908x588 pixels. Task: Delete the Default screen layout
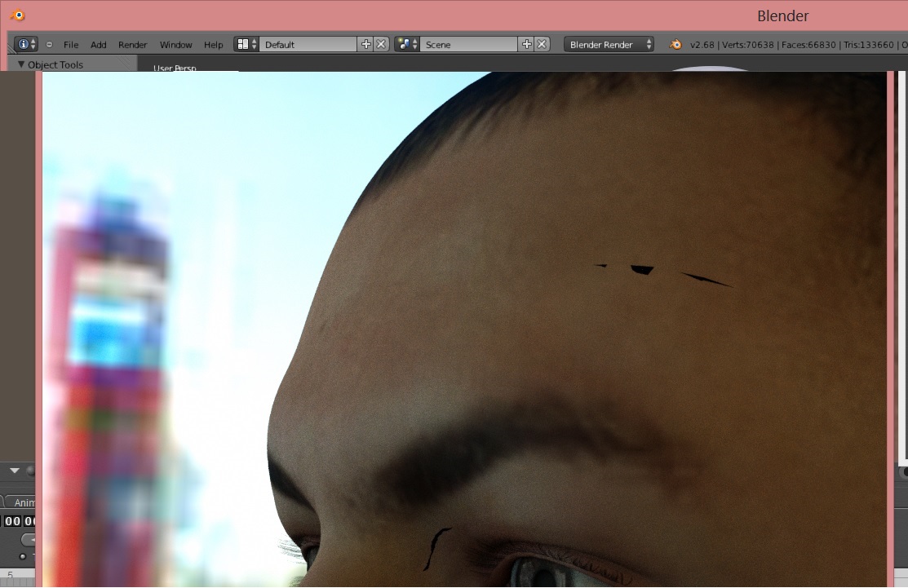(x=381, y=44)
